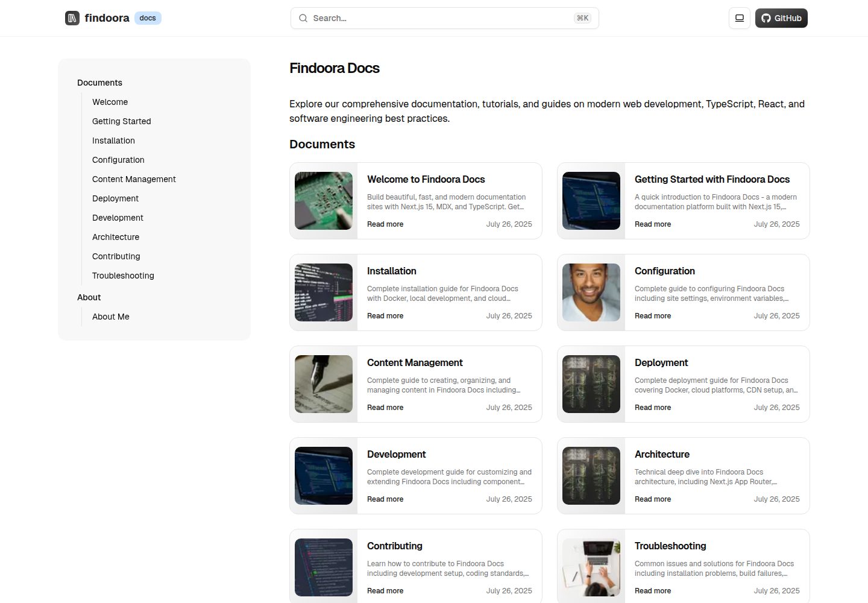Viewport: 868px width, 603px height.
Task: Open the Deployment sidebar link
Action: point(115,198)
